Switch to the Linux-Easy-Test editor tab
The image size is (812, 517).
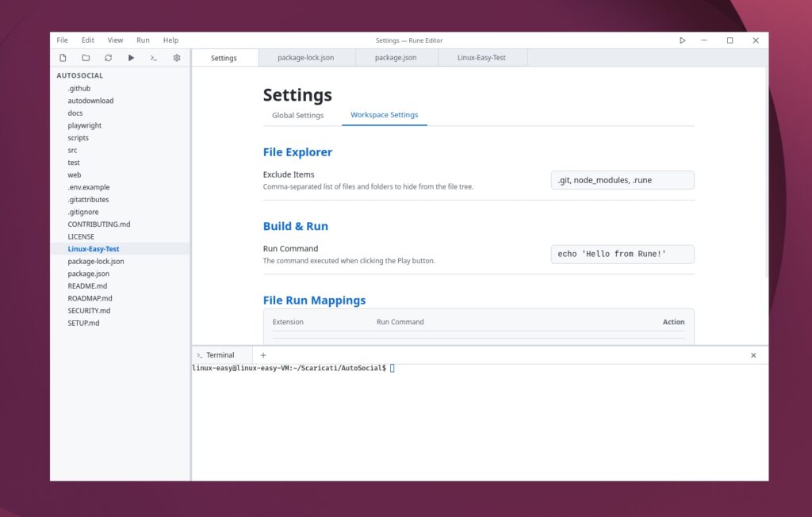tap(481, 58)
